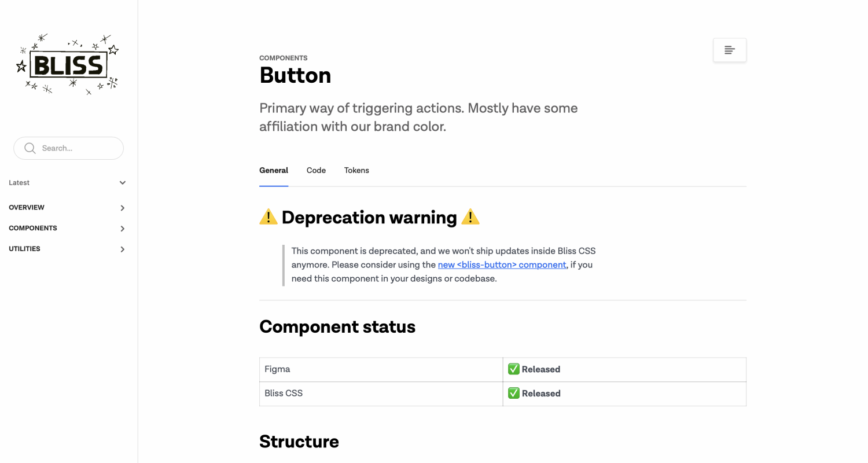Expand the Overview section chevron
Screen dimensions: 868x463
coord(122,208)
